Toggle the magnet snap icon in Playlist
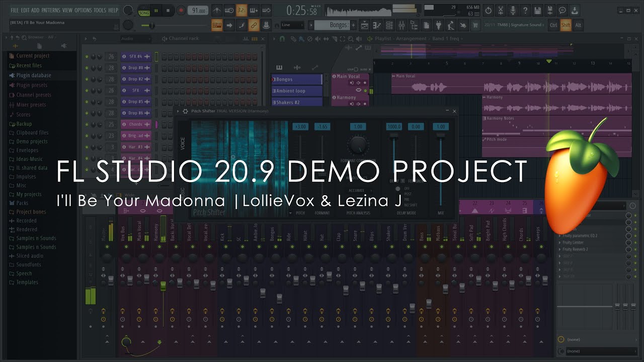The image size is (644, 362). tap(282, 39)
